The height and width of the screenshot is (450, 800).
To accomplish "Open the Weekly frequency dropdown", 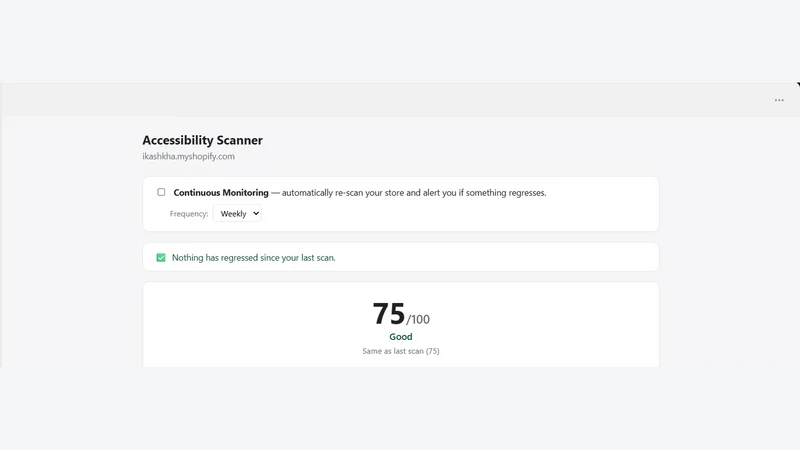I will 237,214.
